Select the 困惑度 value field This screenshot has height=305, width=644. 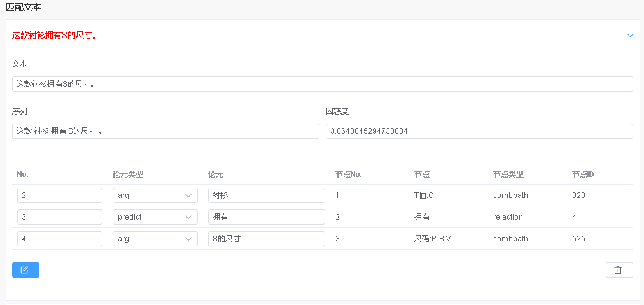tap(479, 131)
